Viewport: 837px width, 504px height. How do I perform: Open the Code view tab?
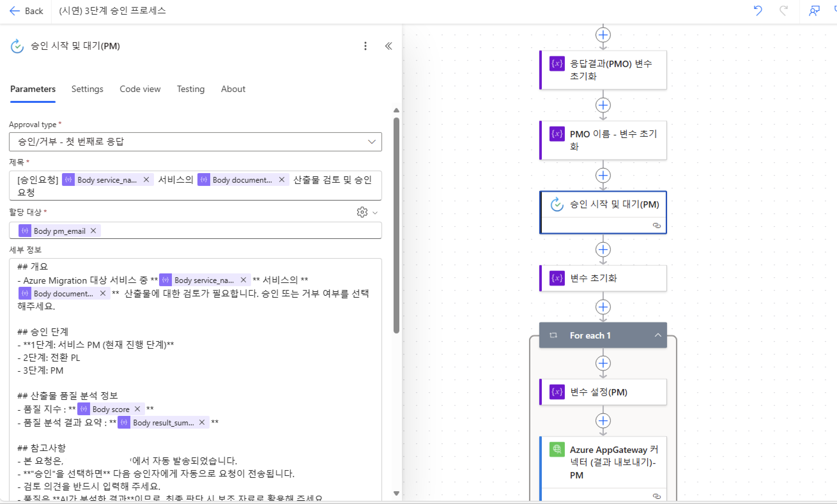[x=140, y=89]
